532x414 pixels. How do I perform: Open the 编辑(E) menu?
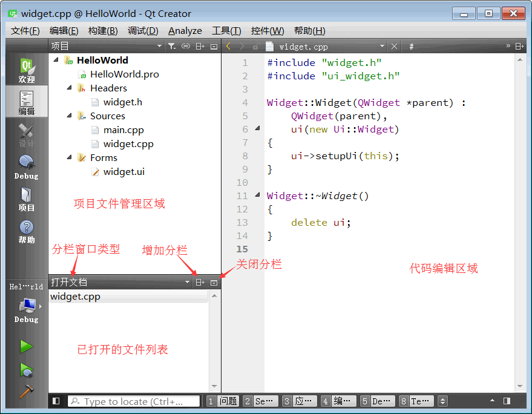64,31
